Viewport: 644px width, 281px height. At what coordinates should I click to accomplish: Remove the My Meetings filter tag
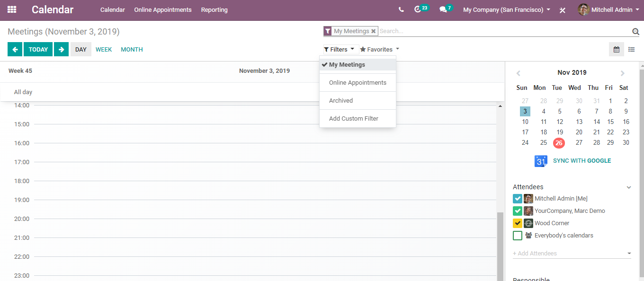pos(374,31)
